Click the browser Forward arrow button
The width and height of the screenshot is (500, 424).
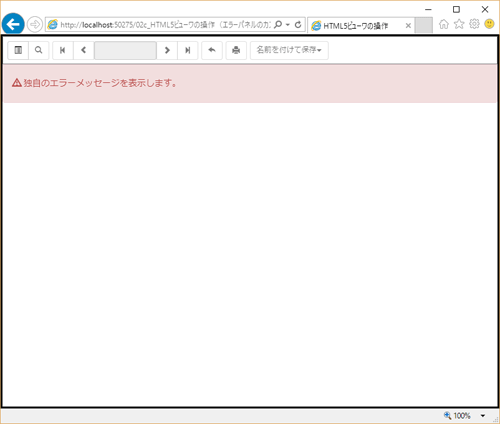pos(35,24)
